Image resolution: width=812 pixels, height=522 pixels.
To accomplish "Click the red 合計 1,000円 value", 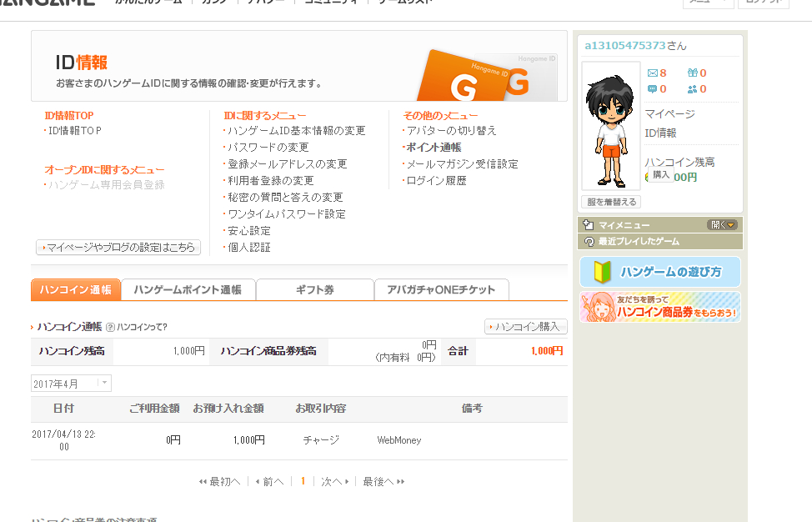I will [547, 351].
